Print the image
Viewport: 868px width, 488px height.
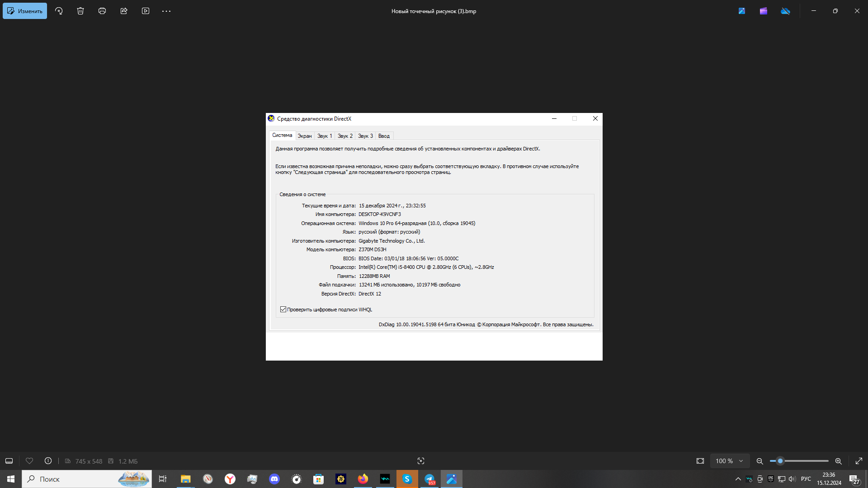point(102,11)
